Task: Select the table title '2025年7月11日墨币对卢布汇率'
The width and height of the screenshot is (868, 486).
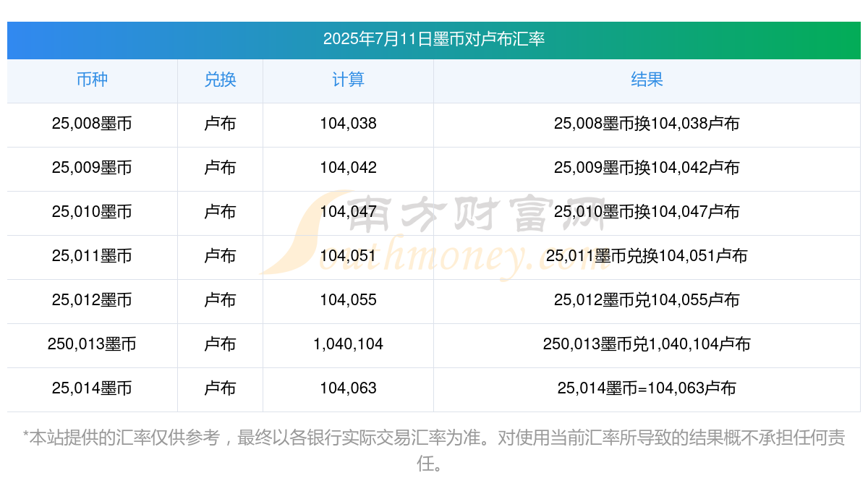Action: [x=434, y=39]
